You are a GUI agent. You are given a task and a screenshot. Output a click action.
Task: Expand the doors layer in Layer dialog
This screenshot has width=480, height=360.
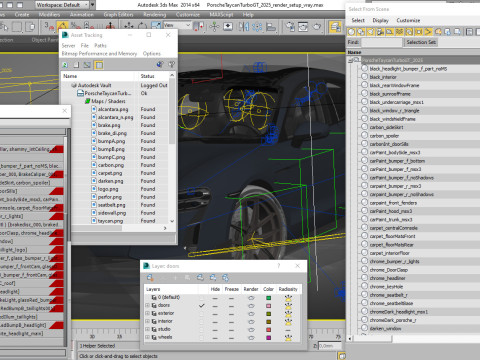pos(147,305)
